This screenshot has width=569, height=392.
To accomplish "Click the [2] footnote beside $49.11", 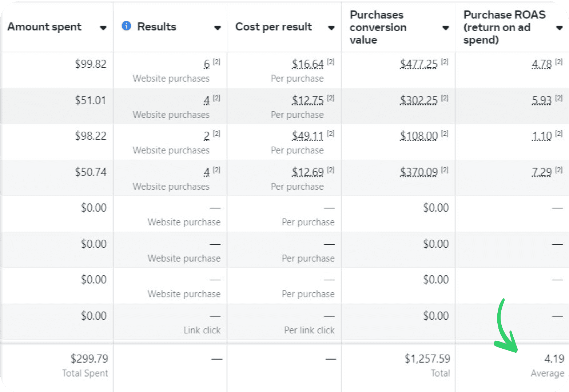I will (x=330, y=134).
